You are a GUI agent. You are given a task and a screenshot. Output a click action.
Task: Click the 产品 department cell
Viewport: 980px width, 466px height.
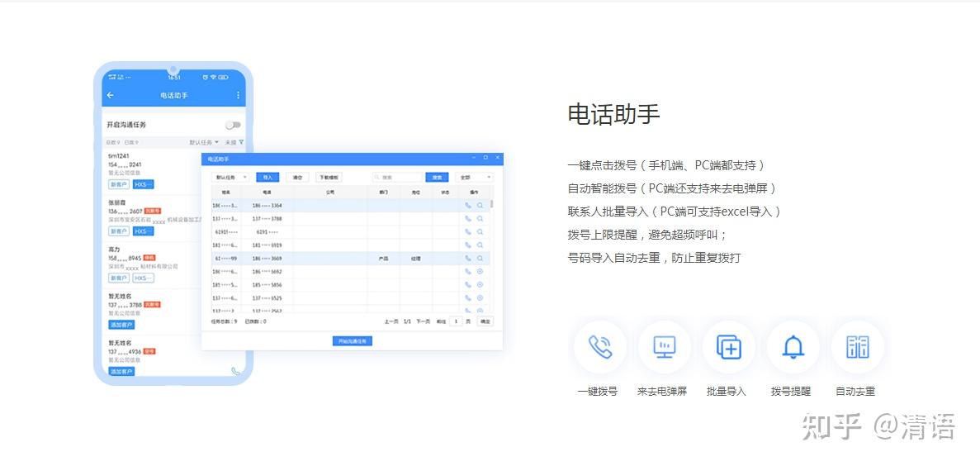(383, 259)
